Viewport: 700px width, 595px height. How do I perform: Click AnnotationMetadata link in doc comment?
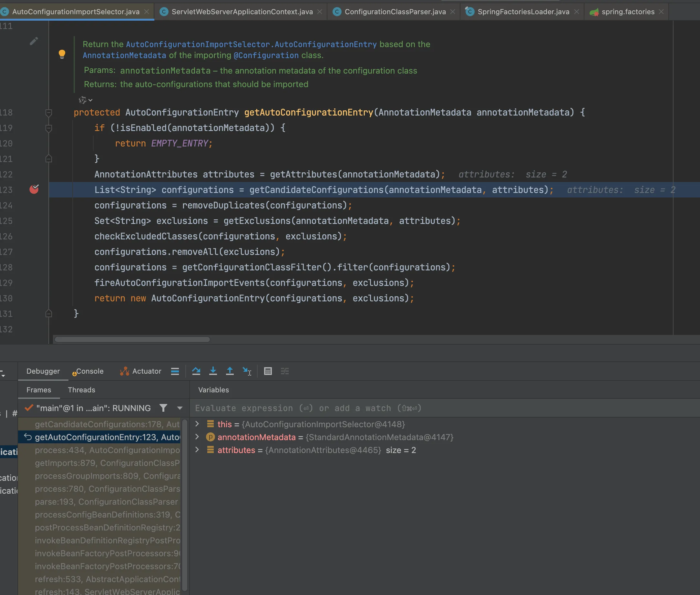coord(124,55)
